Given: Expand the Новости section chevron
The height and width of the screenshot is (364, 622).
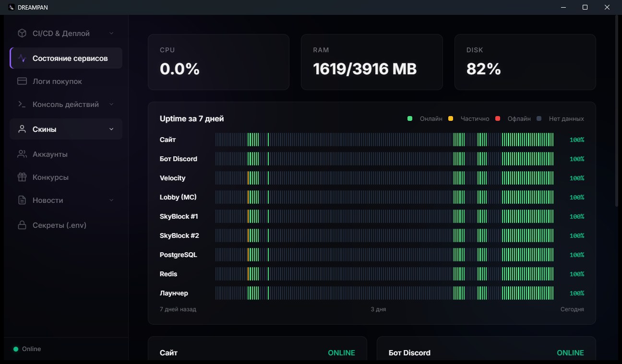Looking at the screenshot, I should (x=111, y=200).
